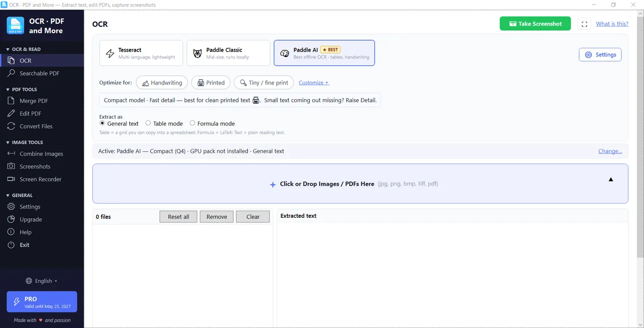Image resolution: width=644 pixels, height=328 pixels.
Task: Select Formula mode extraction
Action: 212,123
